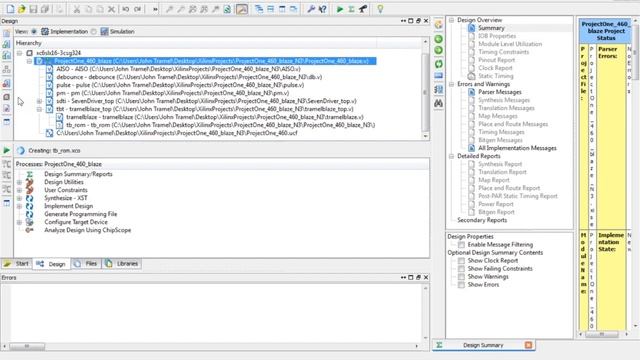
Task: Open a project with the folder icon
Action: click(x=22, y=9)
